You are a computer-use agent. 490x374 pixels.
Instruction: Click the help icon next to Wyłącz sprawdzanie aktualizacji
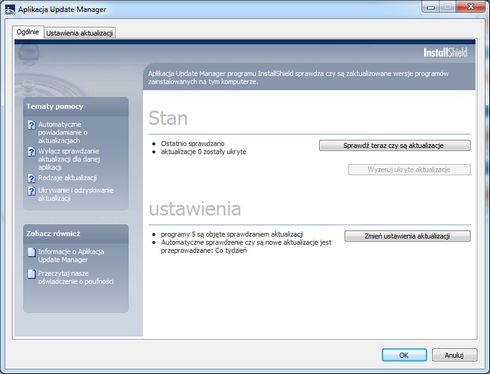31,152
